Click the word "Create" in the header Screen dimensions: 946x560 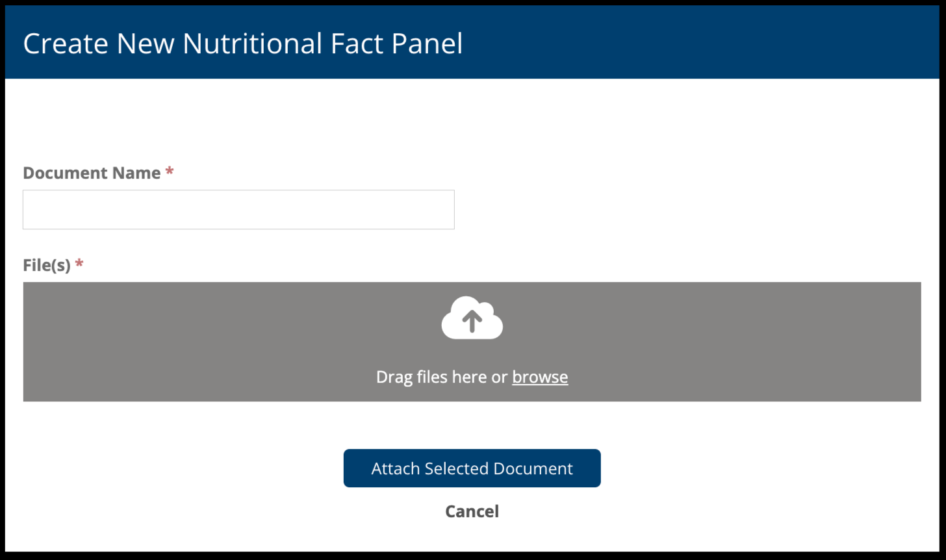coord(66,44)
